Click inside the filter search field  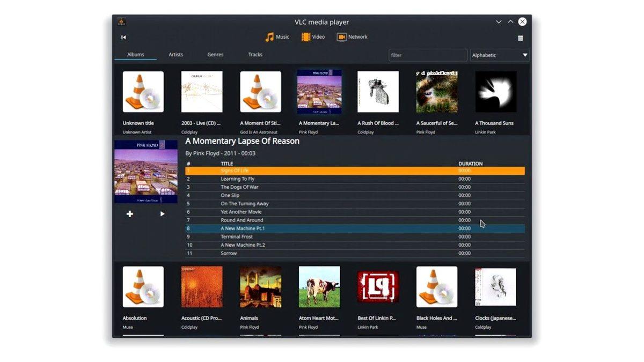click(x=428, y=55)
